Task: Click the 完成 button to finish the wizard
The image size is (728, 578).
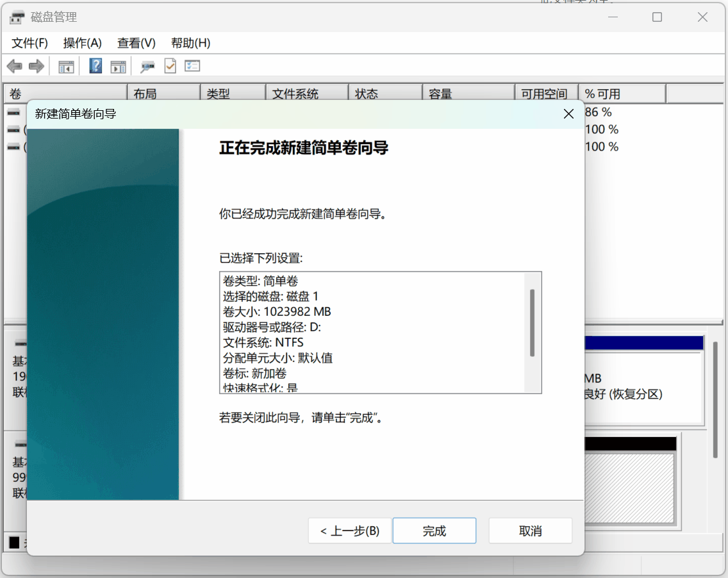Action: coord(434,531)
